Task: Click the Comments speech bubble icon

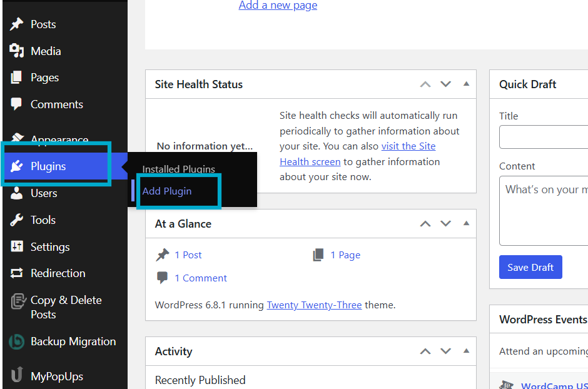Action: (x=17, y=104)
